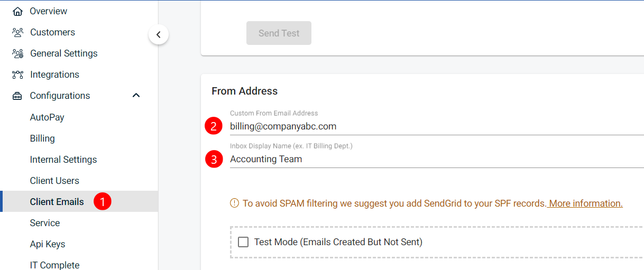Enable Test Mode checkbox

point(243,242)
